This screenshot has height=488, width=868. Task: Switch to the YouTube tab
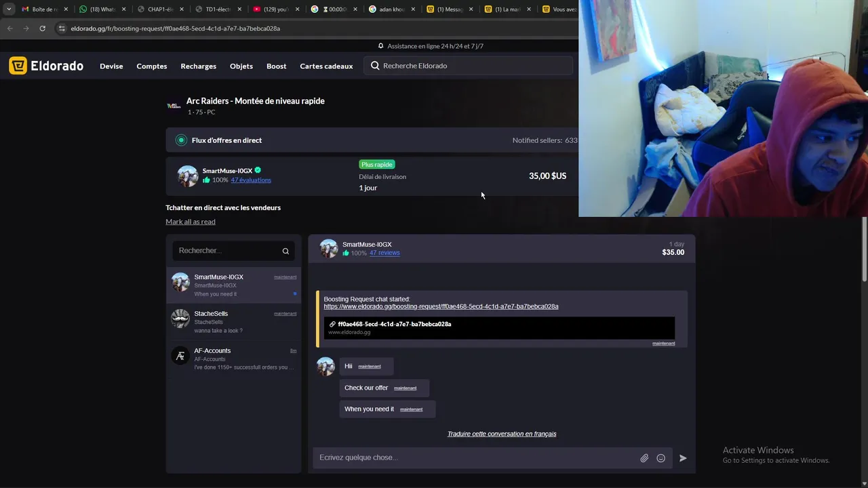[271, 9]
